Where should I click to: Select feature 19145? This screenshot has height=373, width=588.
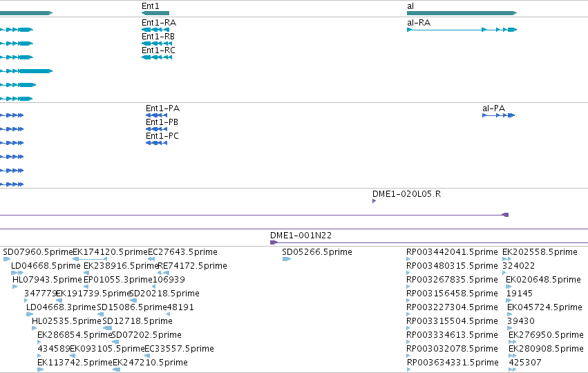(x=520, y=294)
